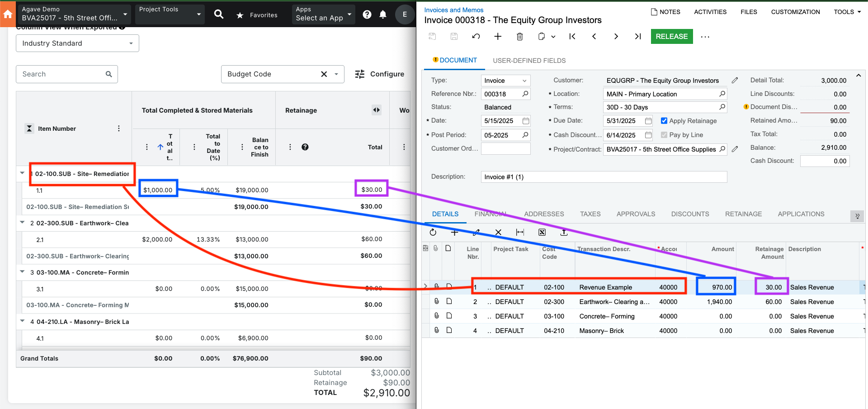This screenshot has width=868, height=409.
Task: Open Configure settings
Action: (x=380, y=74)
